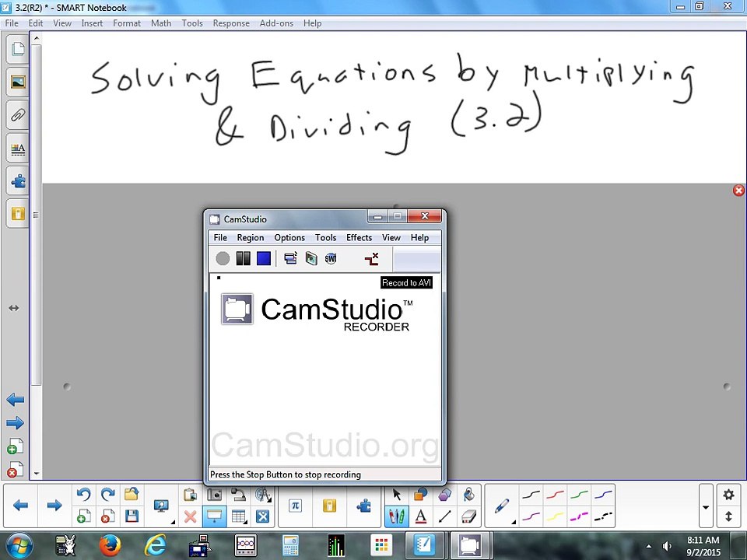Go to previous page in sidebar

click(16, 400)
